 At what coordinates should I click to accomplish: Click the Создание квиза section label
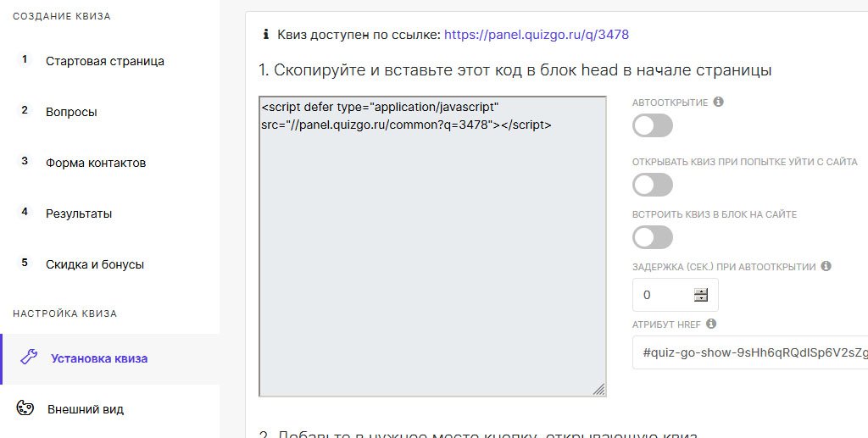coord(62,17)
